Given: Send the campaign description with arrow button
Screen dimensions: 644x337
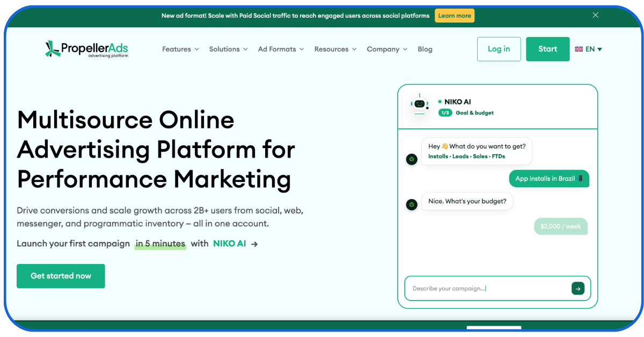Looking at the screenshot, I should coord(578,289).
